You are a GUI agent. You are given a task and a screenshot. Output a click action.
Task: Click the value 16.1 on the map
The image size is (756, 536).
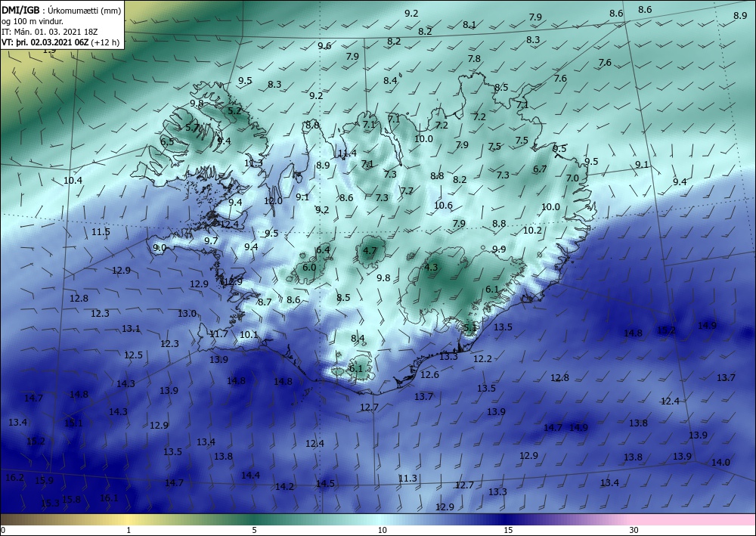[x=109, y=498]
